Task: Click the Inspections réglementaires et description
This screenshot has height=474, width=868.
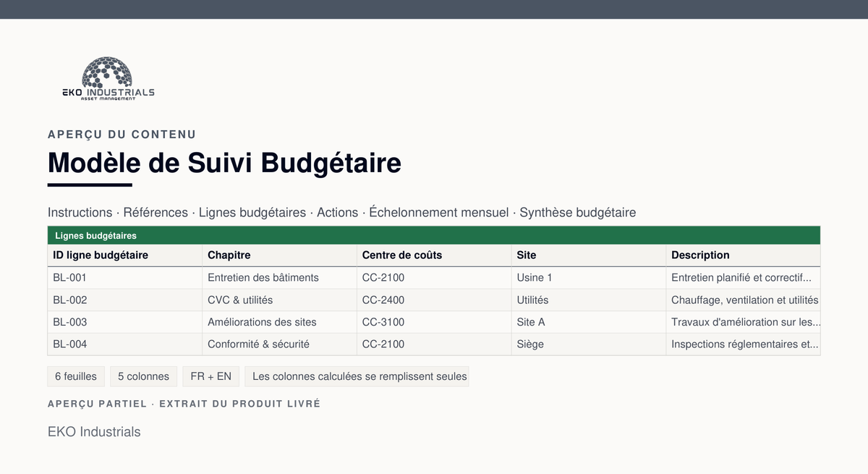Action: (744, 344)
